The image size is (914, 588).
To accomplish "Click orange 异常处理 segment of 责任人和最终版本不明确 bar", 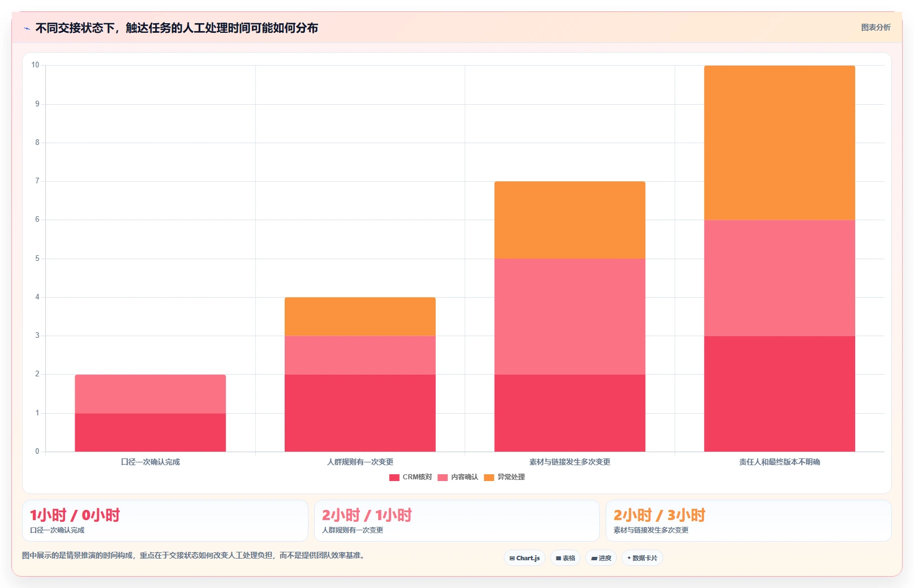I will (x=779, y=143).
